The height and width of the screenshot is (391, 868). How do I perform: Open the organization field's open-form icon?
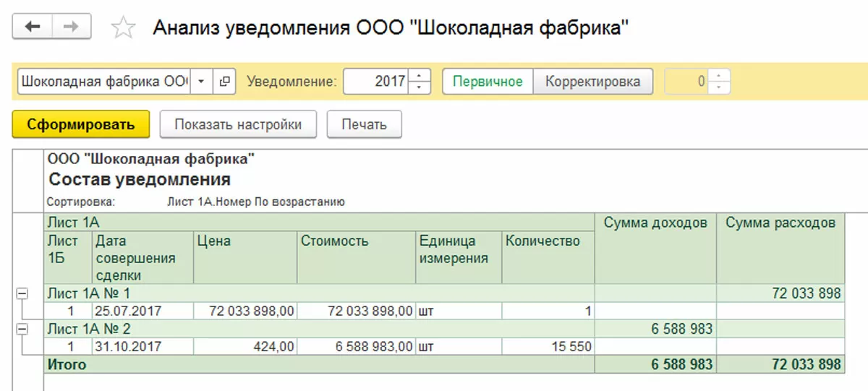tap(224, 82)
